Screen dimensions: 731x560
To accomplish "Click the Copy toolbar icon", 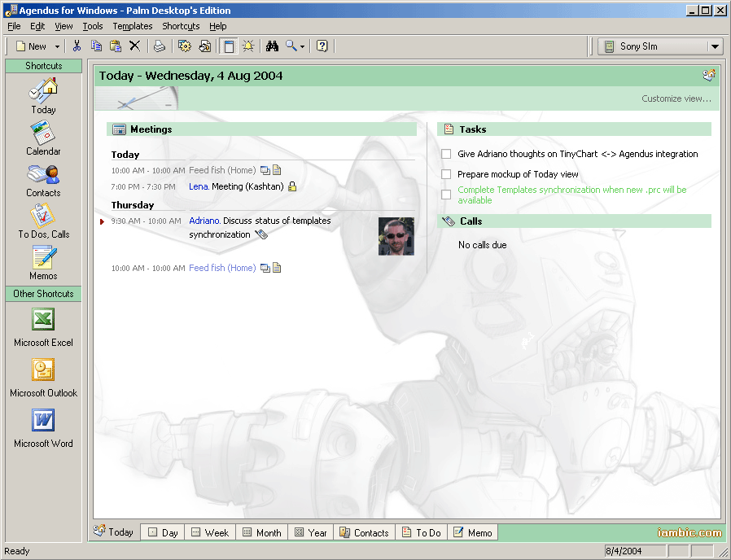I will pyautogui.click(x=96, y=46).
